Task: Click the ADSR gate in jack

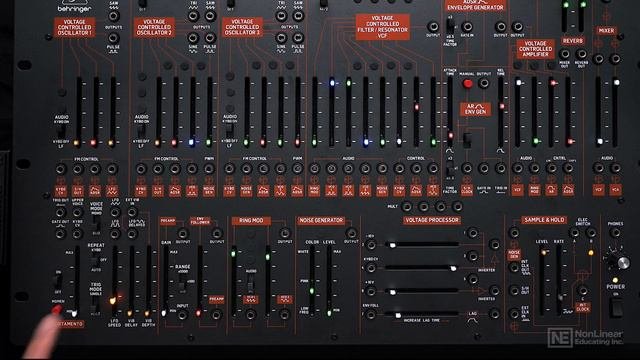Action: [467, 27]
